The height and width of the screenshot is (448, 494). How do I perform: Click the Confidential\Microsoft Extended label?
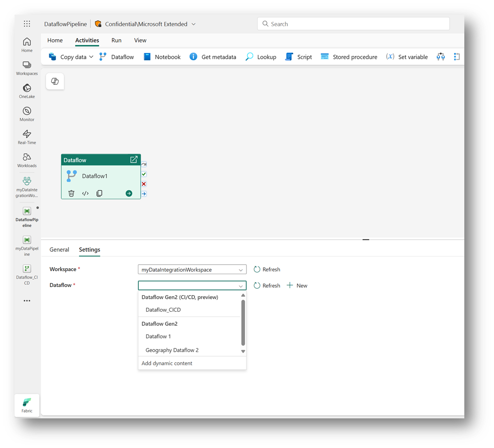(146, 24)
